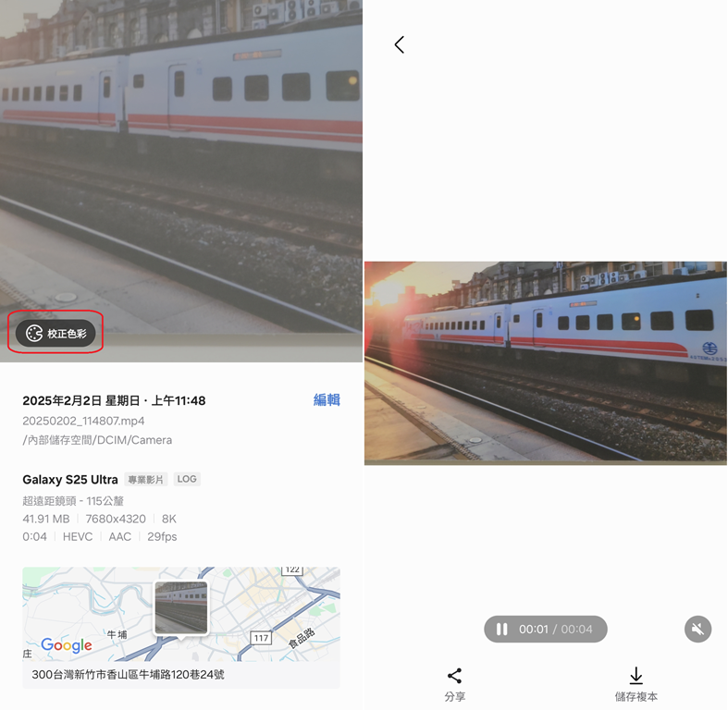The image size is (728, 710).
Task: Tap the 儲存複本 download icon
Action: (x=636, y=676)
